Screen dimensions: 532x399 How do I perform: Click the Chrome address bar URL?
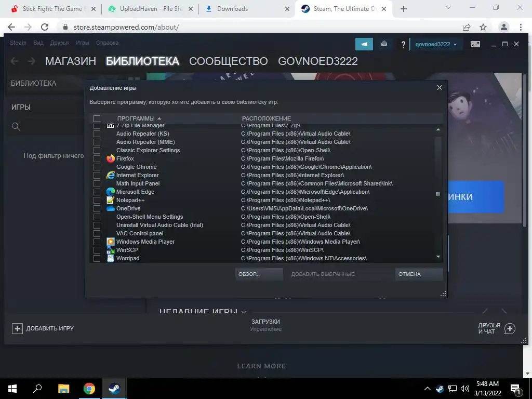126,27
